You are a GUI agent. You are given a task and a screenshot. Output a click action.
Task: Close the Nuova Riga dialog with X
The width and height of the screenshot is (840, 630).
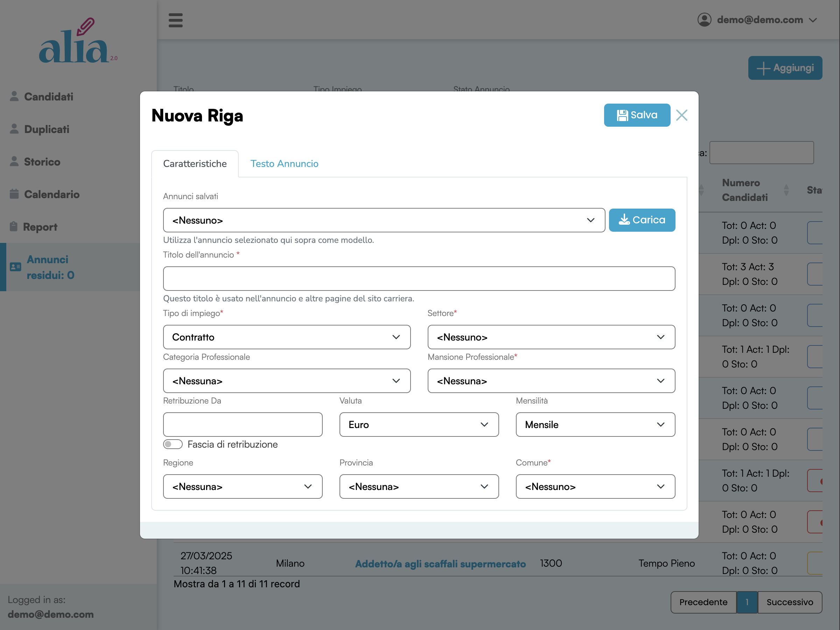(682, 115)
